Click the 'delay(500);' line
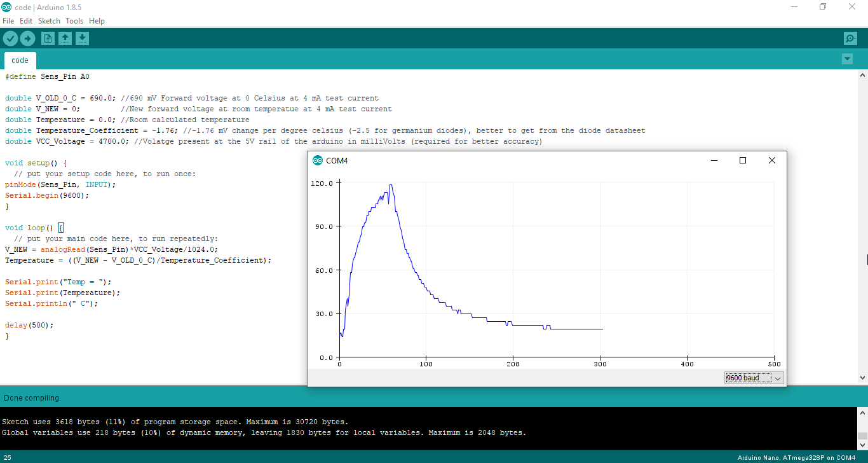The image size is (868, 463). (x=30, y=325)
